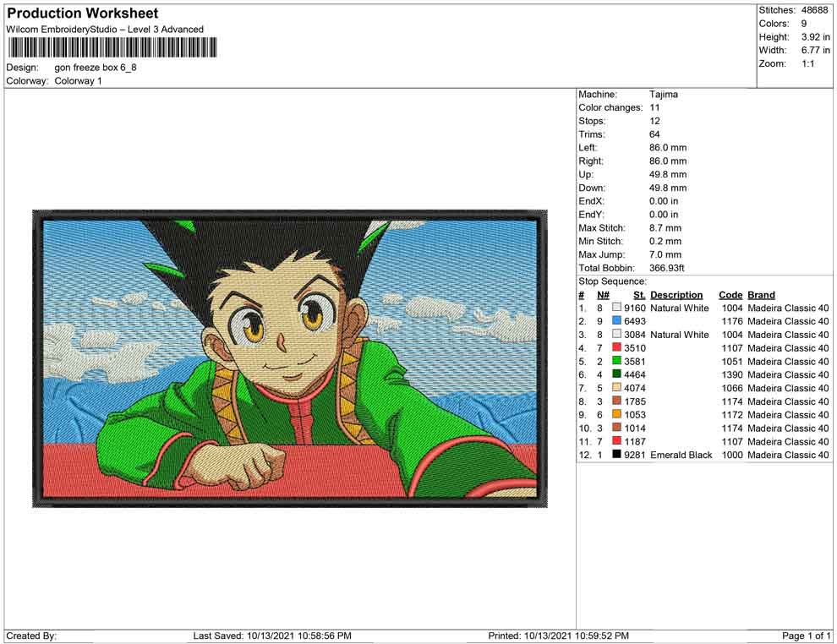Click 'Natural White' description in row 3
The height and width of the screenshot is (644, 837).
680,335
